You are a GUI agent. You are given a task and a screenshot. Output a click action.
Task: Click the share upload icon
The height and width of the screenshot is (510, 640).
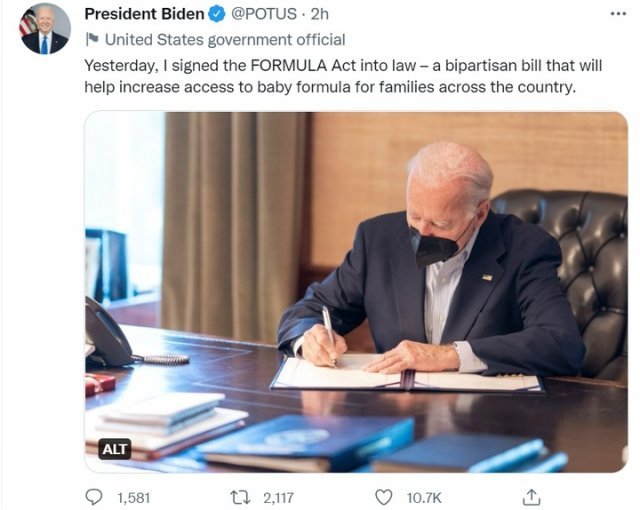(532, 496)
